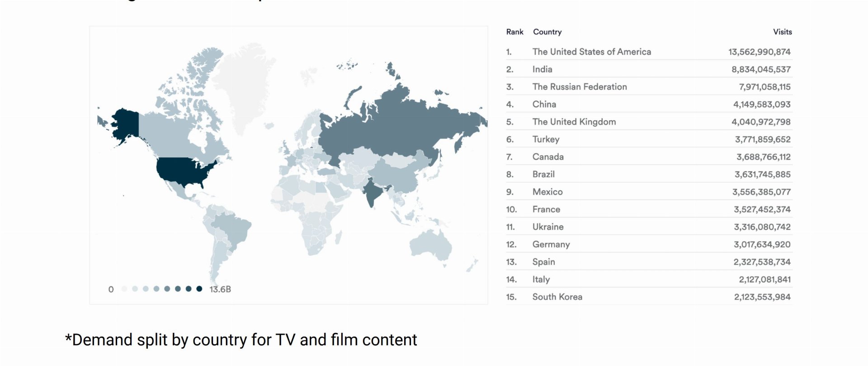Click visits value 7,971,058,115

(x=764, y=87)
